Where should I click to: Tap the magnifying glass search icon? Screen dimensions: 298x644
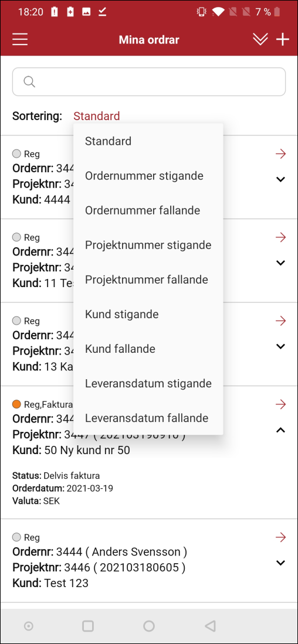click(29, 81)
